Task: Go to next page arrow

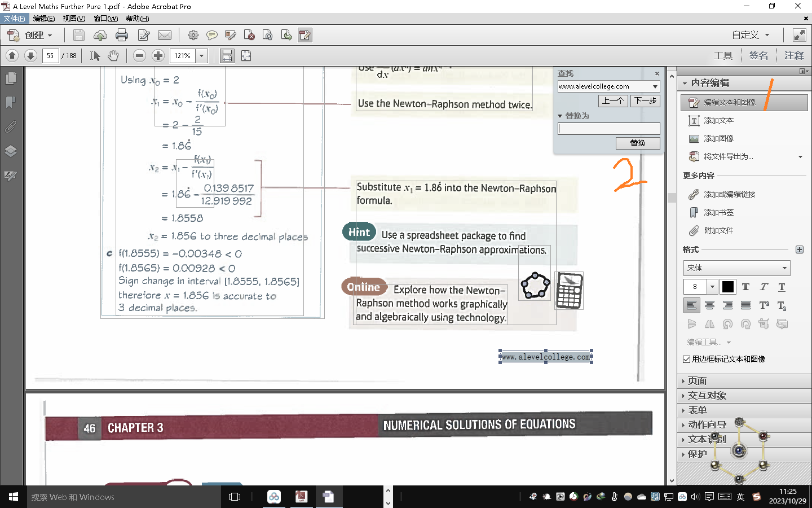Action: (x=31, y=55)
